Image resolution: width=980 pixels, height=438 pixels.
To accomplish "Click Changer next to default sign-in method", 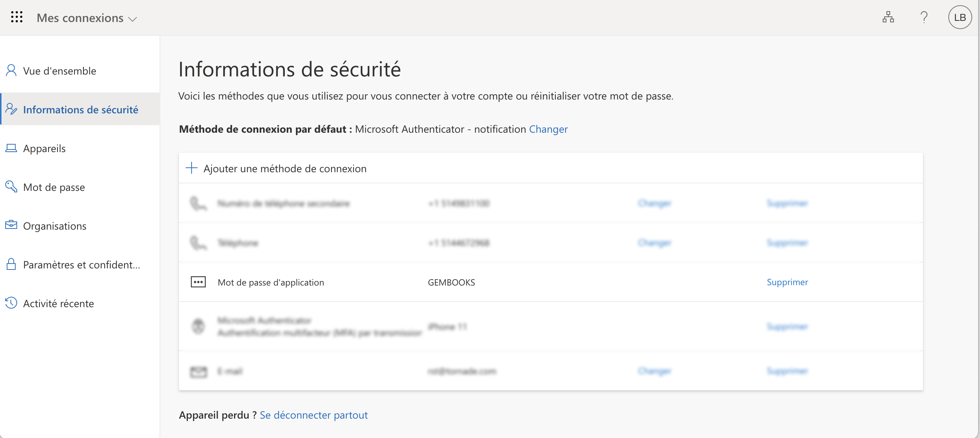I will point(548,129).
